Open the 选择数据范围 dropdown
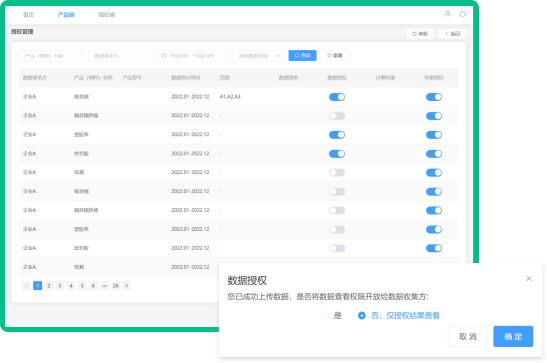The width and height of the screenshot is (547, 363). point(259,56)
